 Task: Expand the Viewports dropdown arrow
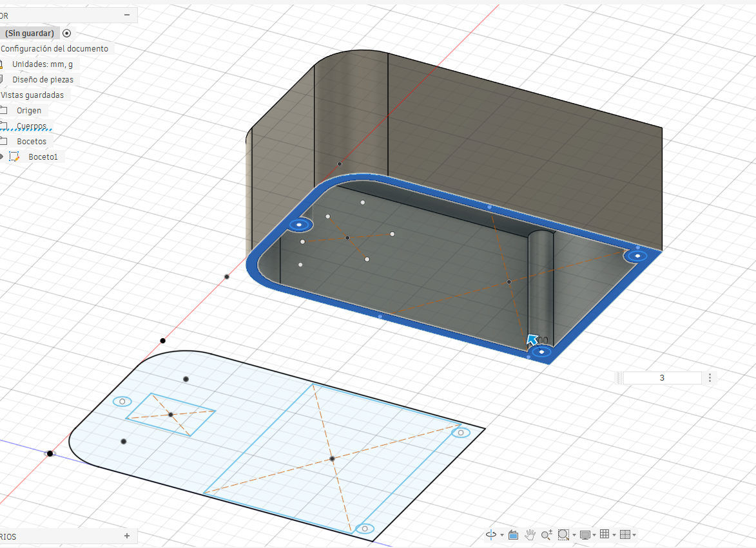[x=634, y=535]
